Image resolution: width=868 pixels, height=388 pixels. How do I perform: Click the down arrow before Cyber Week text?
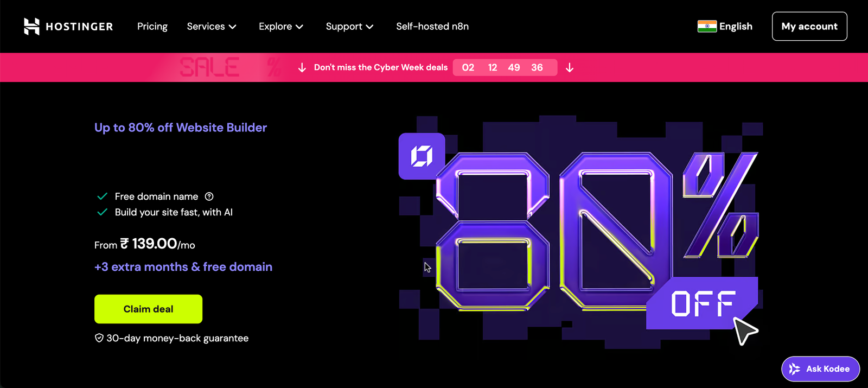click(302, 67)
